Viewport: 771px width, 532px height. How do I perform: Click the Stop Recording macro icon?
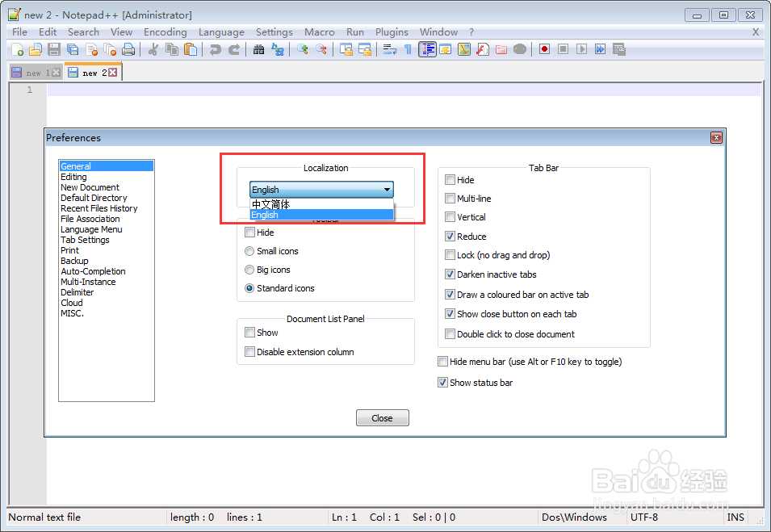coord(563,49)
